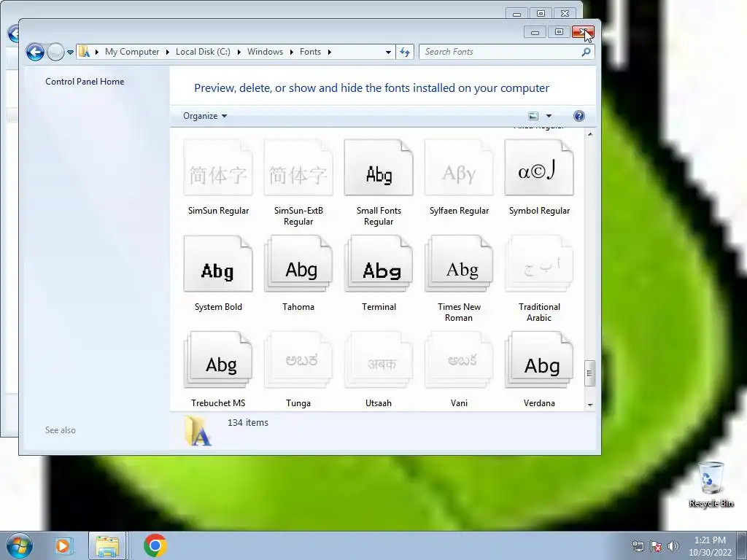This screenshot has width=747, height=560.
Task: Select the Tunga font icon
Action: [x=298, y=360]
